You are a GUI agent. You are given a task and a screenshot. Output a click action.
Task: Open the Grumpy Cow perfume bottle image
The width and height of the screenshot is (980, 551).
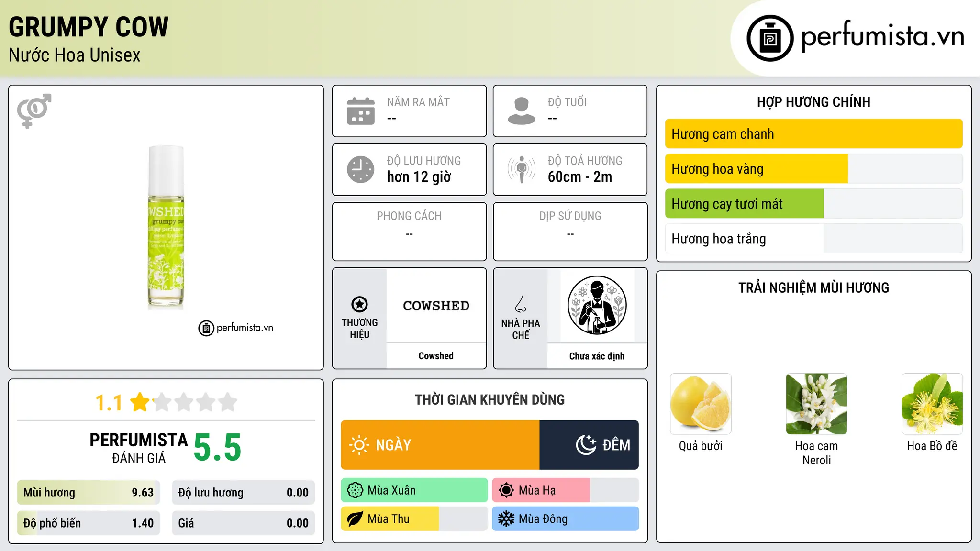tap(166, 228)
